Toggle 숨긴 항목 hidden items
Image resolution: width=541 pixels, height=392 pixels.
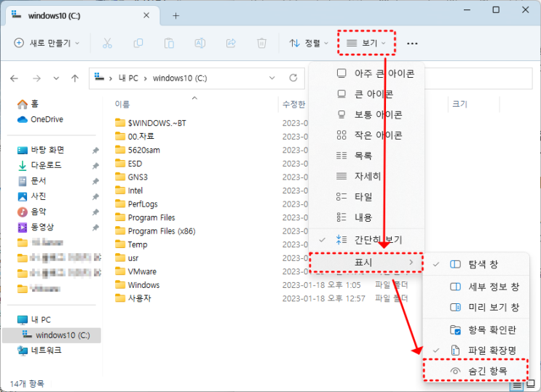tap(475, 371)
